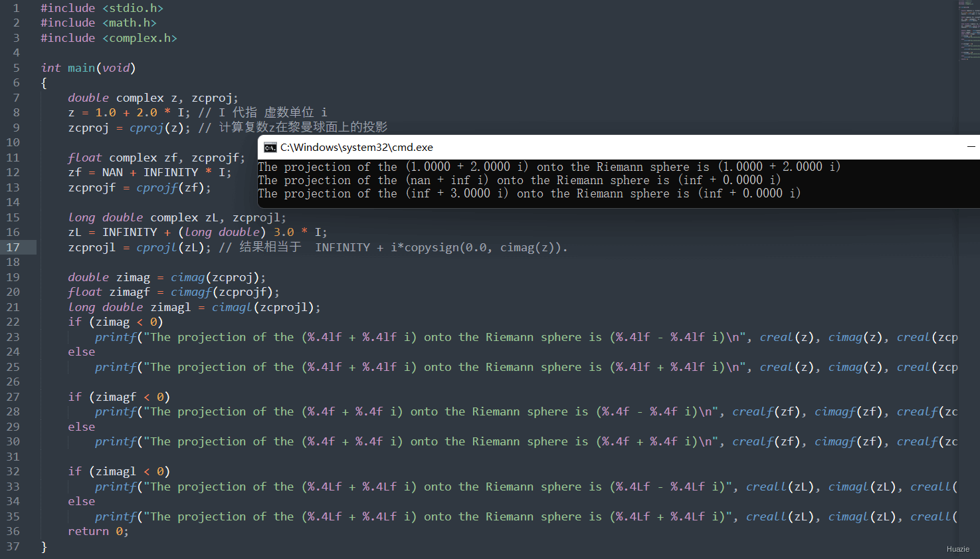Screen dimensions: 980x559
Task: Click the if (zimagl < 0) condition
Action: [119, 471]
